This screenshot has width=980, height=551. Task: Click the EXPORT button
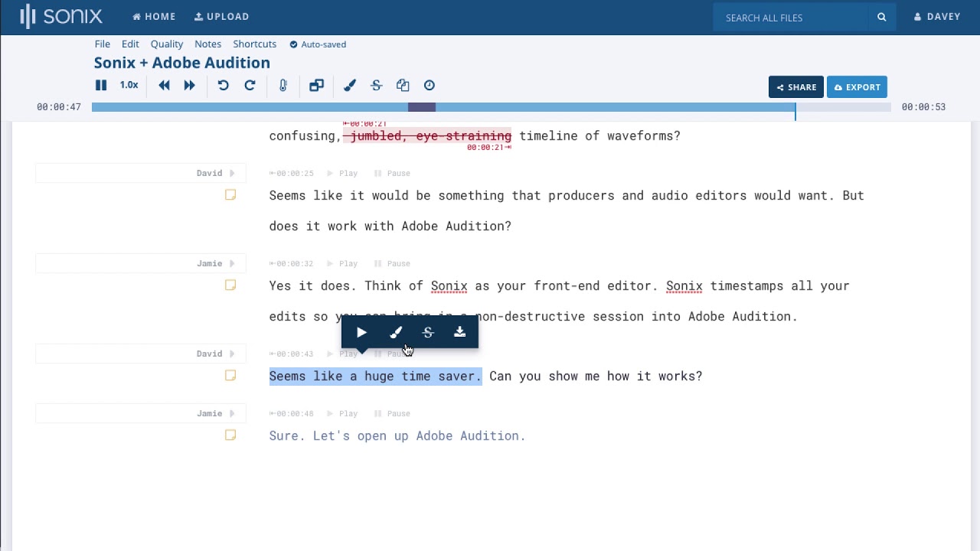tap(857, 87)
